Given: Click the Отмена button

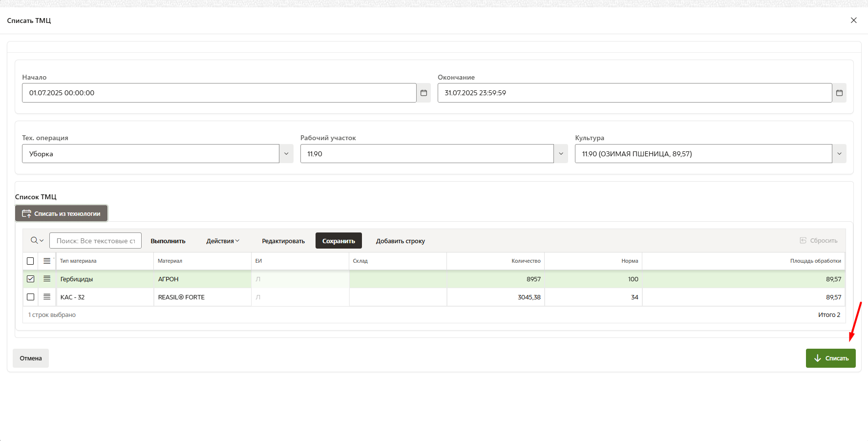Looking at the screenshot, I should click(x=31, y=358).
